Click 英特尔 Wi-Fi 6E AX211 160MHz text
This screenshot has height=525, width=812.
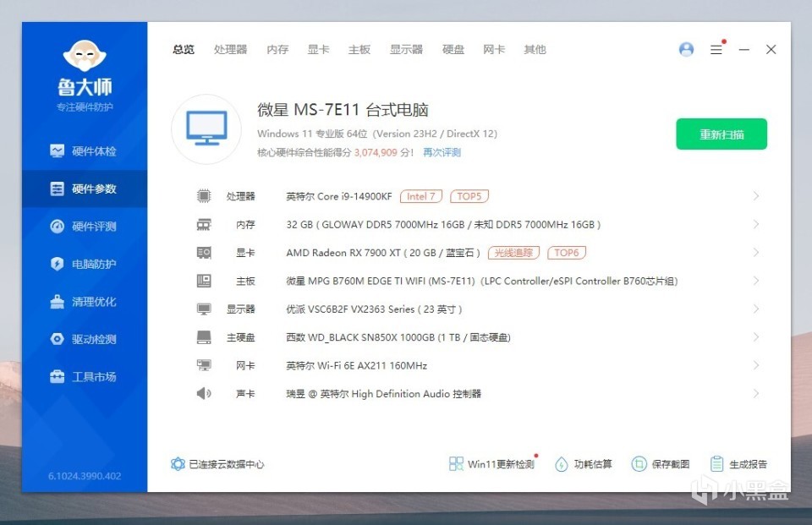[x=357, y=365]
